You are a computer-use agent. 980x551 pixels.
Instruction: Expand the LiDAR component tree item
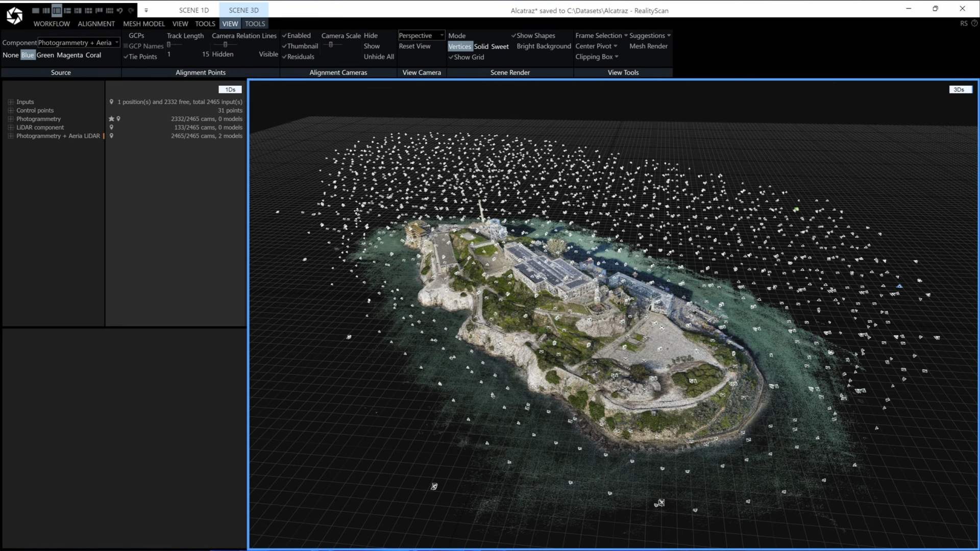click(10, 127)
